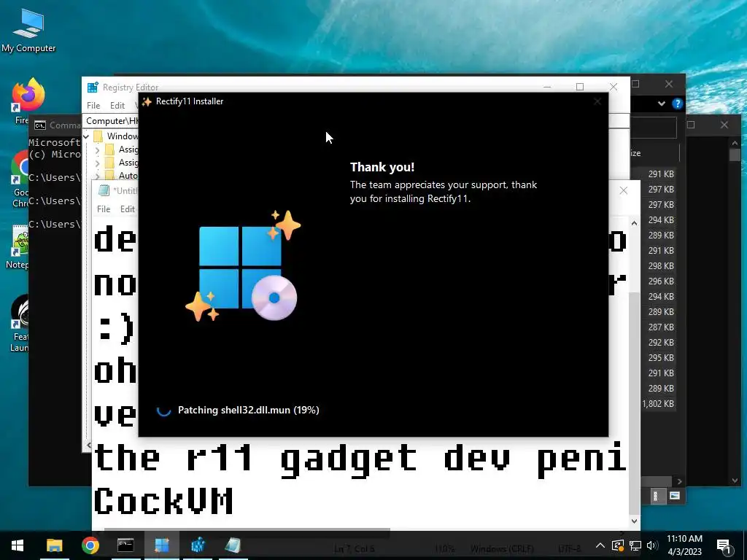Viewport: 747px width, 560px height.
Task: Click the Registry Editor title bar icon
Action: (93, 87)
